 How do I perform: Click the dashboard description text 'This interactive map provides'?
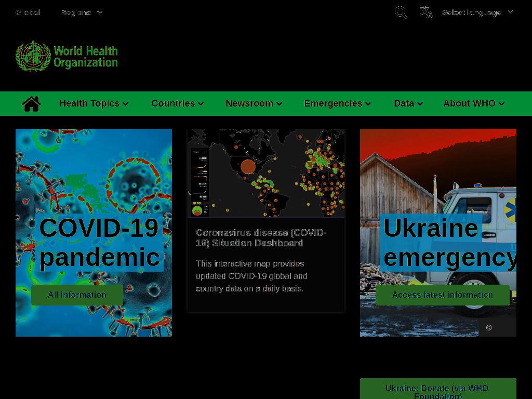(250, 263)
